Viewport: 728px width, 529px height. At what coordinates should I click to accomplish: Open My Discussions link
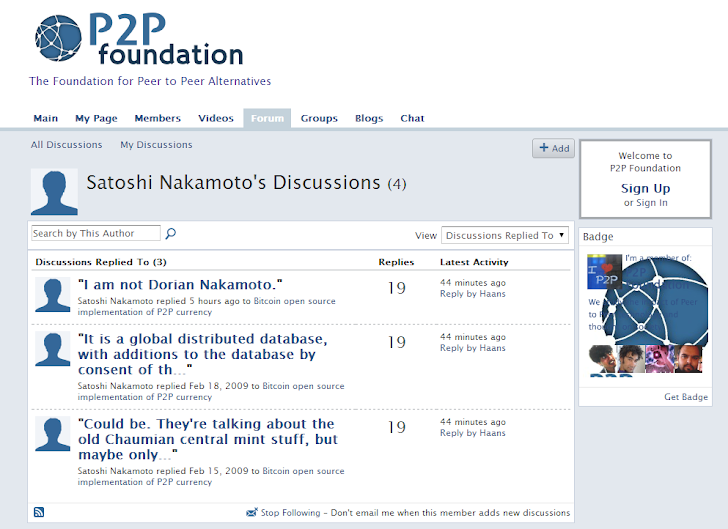pyautogui.click(x=156, y=145)
